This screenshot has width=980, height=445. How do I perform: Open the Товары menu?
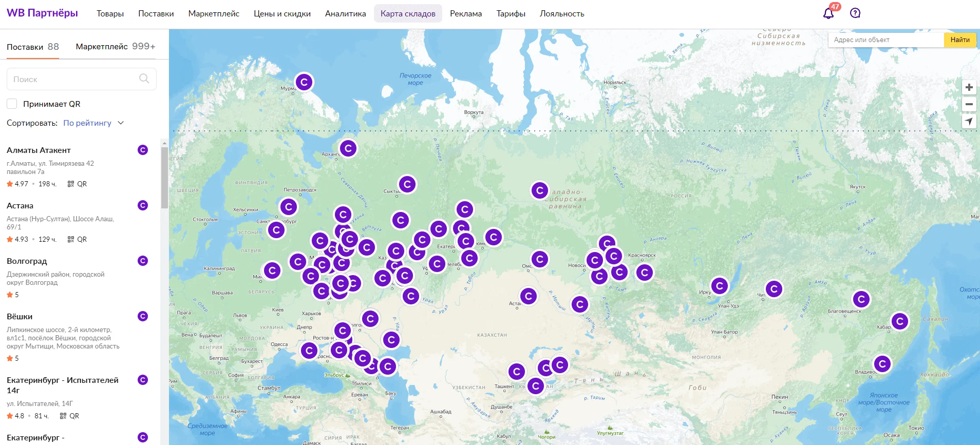(110, 14)
